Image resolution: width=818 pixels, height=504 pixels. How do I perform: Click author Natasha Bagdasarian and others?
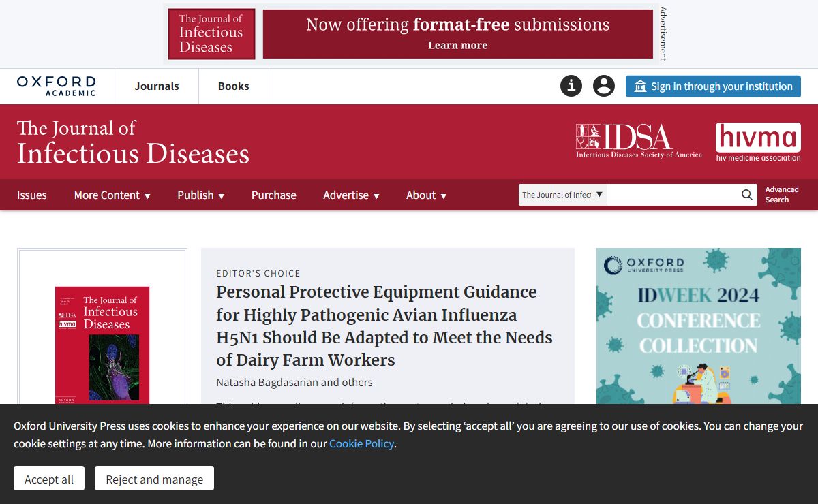[x=294, y=382]
